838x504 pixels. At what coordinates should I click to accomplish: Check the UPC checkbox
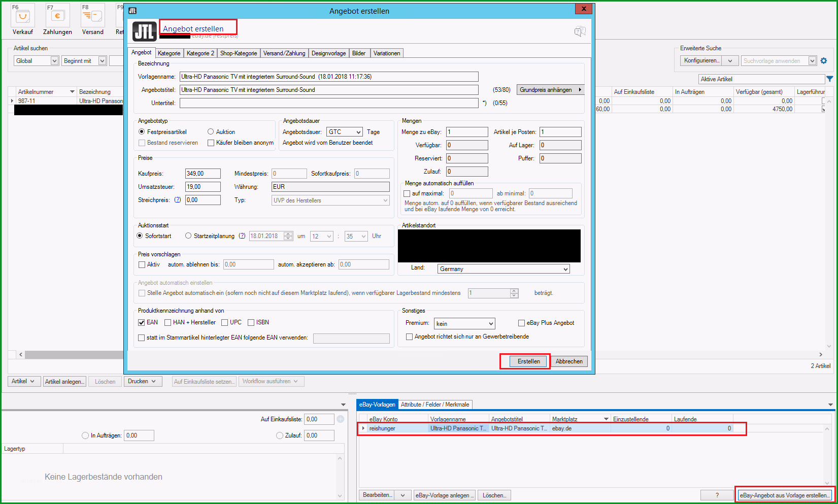click(224, 322)
